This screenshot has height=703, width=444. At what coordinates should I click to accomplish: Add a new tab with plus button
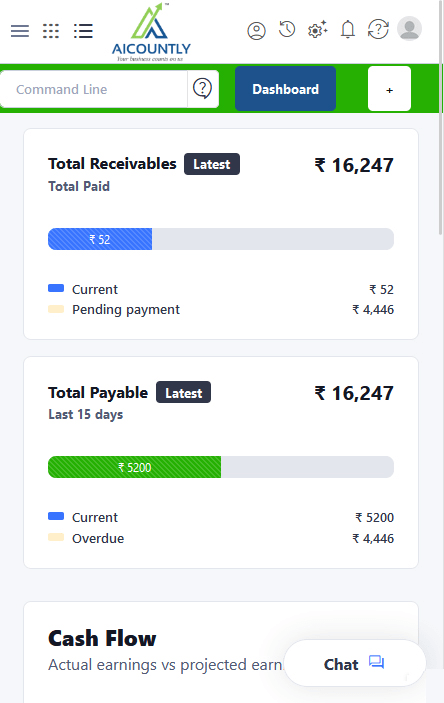[389, 89]
